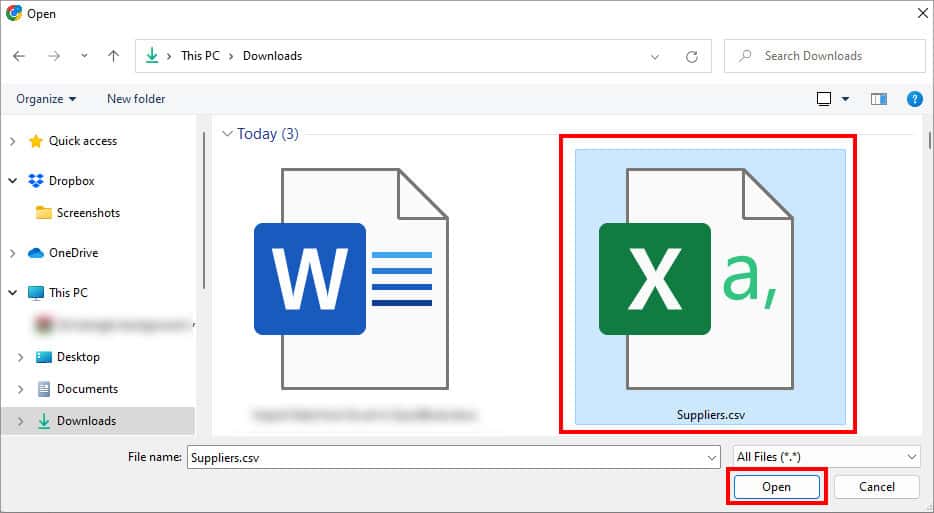Click the Open button

tap(776, 487)
